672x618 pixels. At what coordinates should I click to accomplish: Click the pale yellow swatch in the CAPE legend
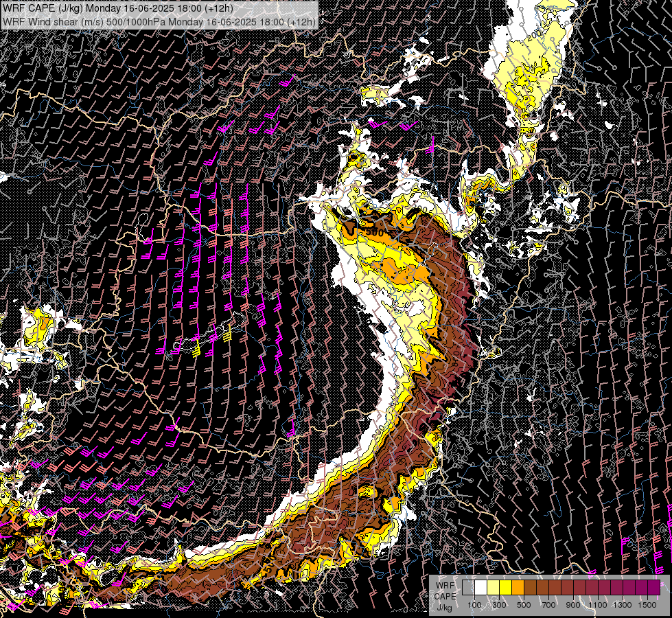(x=494, y=587)
